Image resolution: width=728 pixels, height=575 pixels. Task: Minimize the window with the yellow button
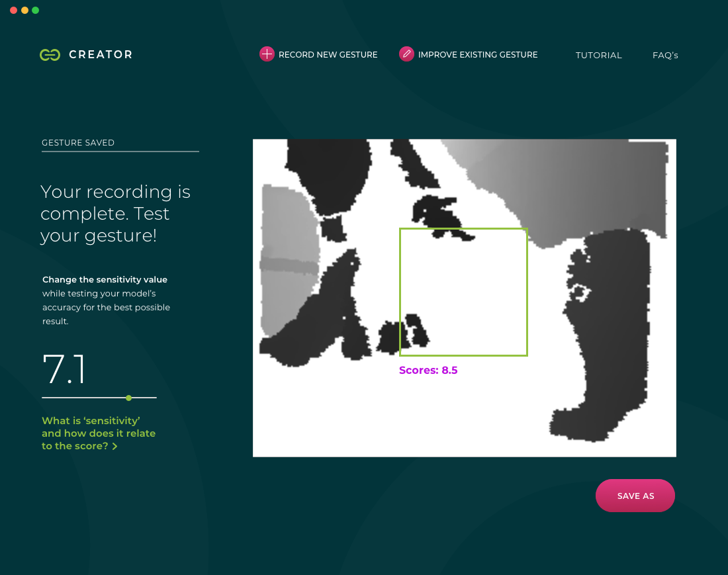pyautogui.click(x=24, y=10)
